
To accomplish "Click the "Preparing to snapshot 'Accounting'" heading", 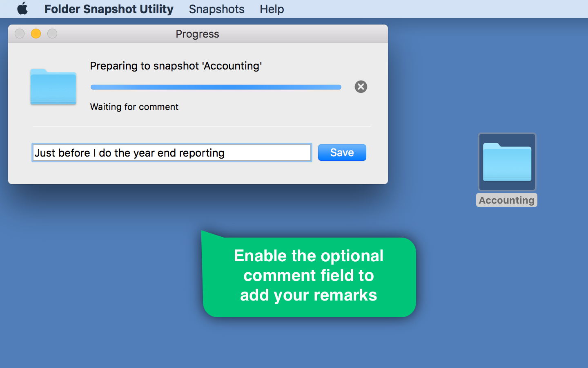I will (176, 66).
